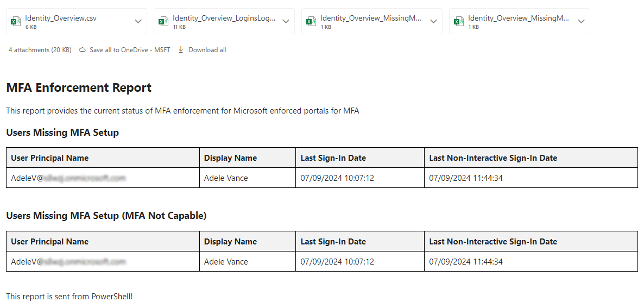This screenshot has height=308, width=644.
Task: Click the Last Sign-In Date header in the MFA Not Capable table
Action: click(x=333, y=242)
